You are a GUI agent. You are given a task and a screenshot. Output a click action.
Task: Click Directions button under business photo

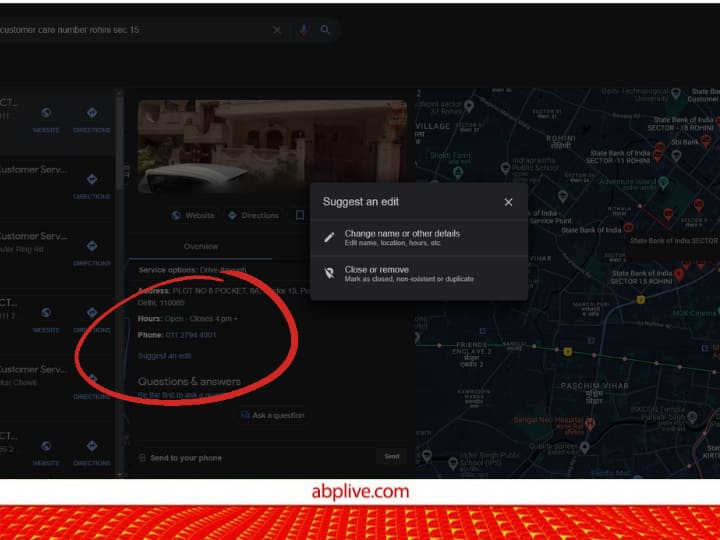(x=253, y=215)
